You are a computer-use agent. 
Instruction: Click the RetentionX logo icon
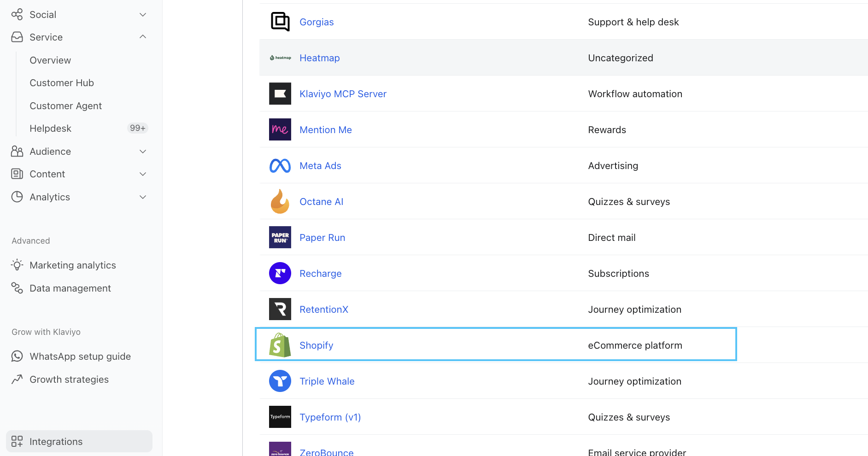click(x=280, y=309)
